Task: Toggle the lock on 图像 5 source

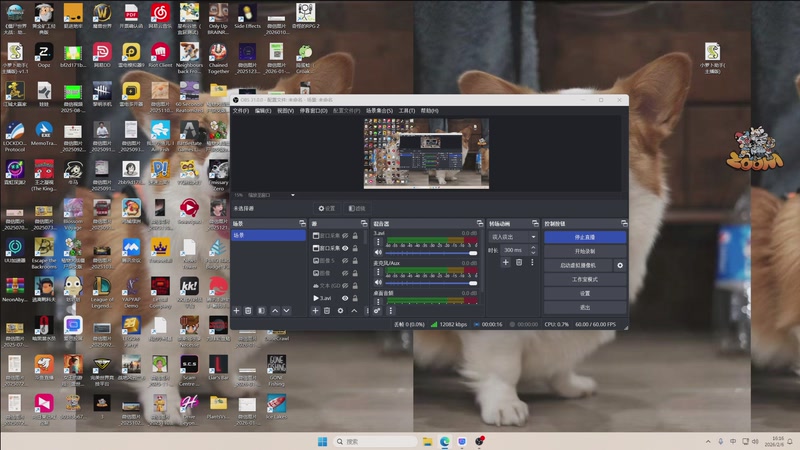Action: (355, 261)
